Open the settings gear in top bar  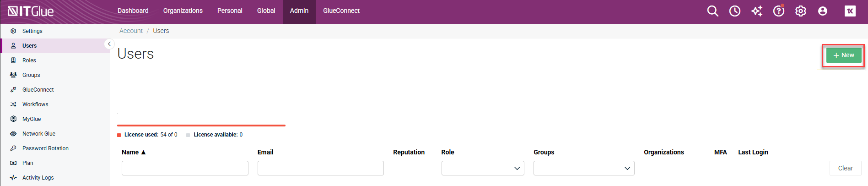pos(801,11)
